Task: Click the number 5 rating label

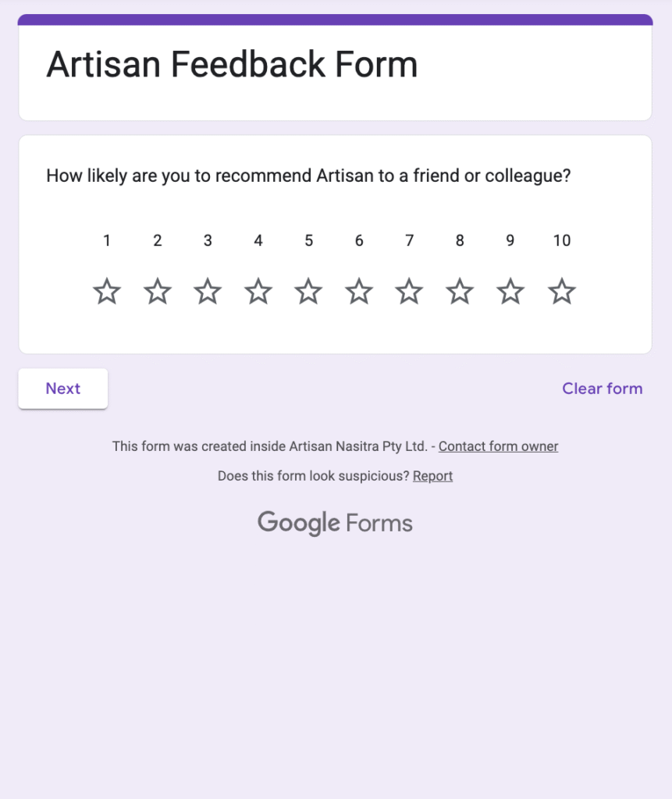Action: (x=308, y=240)
